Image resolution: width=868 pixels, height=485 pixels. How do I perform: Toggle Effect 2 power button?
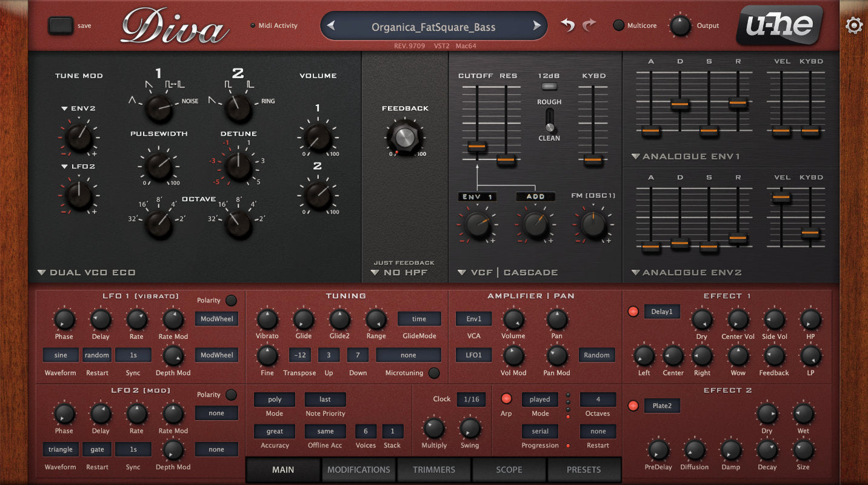[x=633, y=406]
